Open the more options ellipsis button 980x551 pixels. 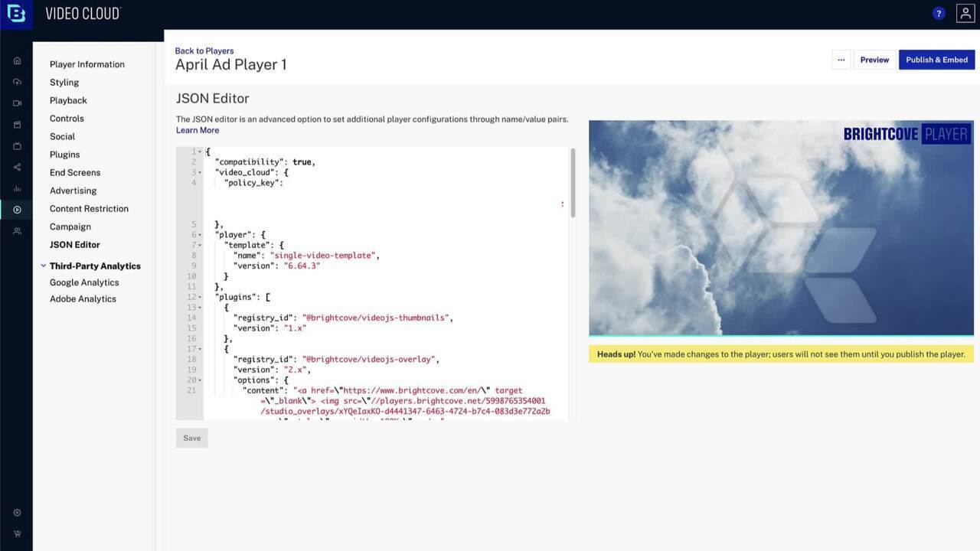pyautogui.click(x=841, y=60)
